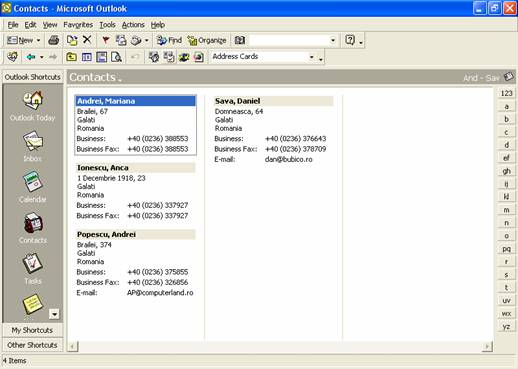Screen dimensions: 518x369
Task: Click the horizontal scrollbar right arrow
Action: tap(487, 347)
